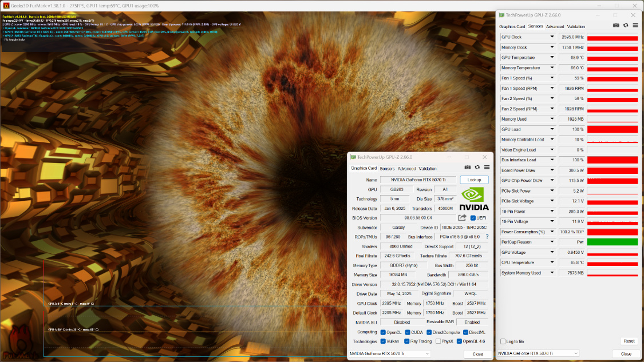Click the Subvendor value Galaxy
The image size is (644, 362).
398,228
